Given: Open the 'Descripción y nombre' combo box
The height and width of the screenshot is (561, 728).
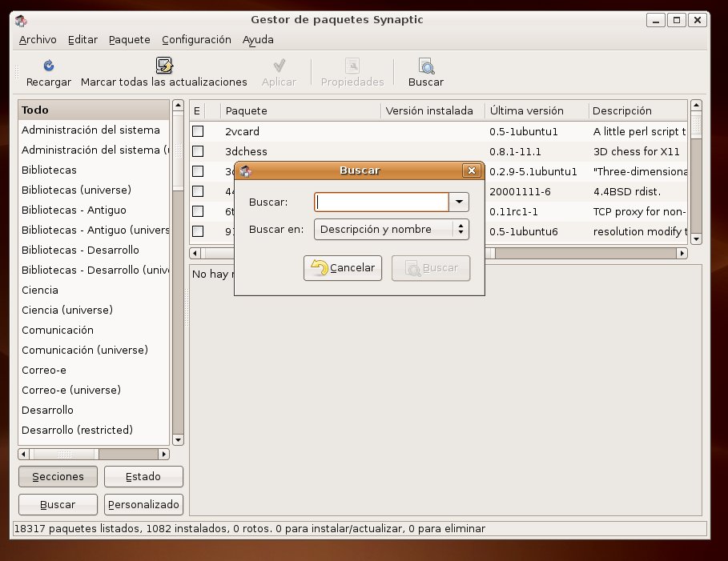Looking at the screenshot, I should (x=392, y=229).
